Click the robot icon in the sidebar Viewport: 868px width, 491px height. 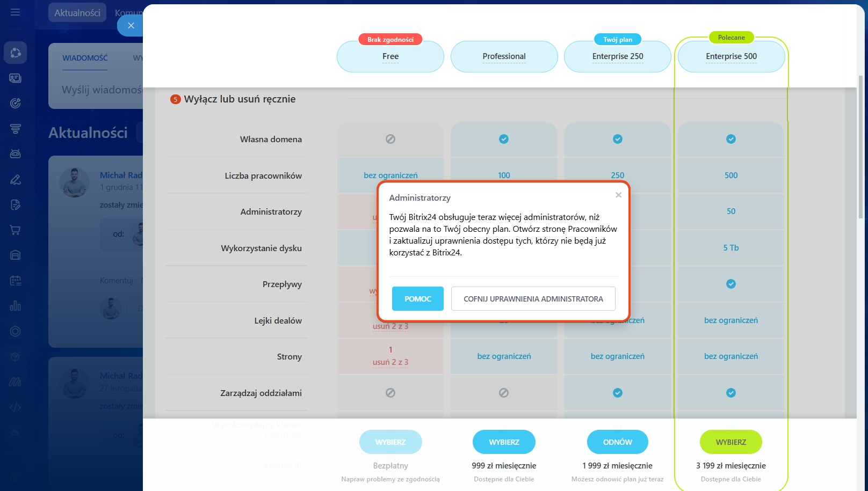(x=15, y=154)
